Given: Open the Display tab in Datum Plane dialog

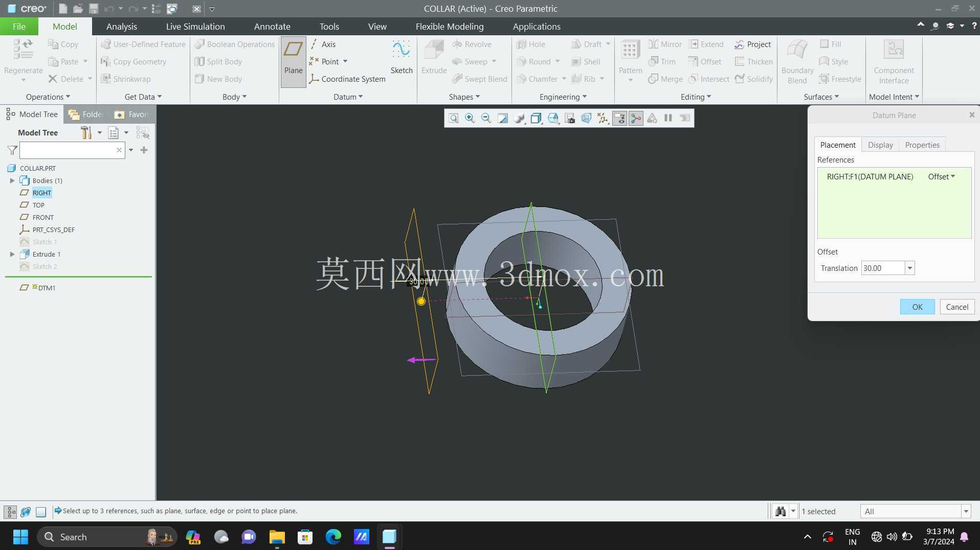Looking at the screenshot, I should click(880, 145).
